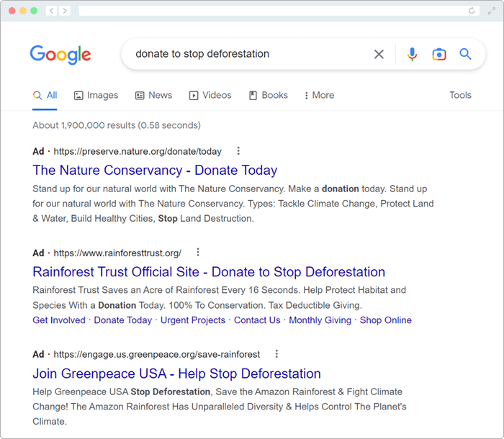The width and height of the screenshot is (504, 439).
Task: Switch to the Videos tab
Action: coord(210,95)
